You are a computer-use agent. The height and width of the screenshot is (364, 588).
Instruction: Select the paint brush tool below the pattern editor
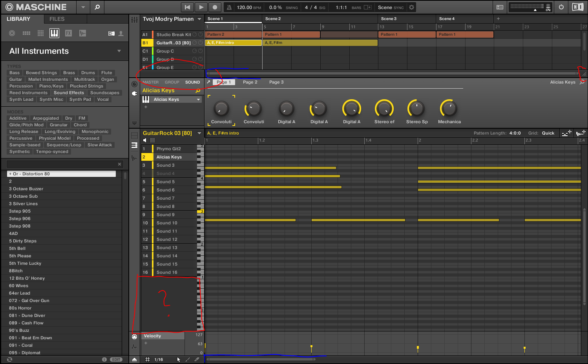click(x=188, y=359)
